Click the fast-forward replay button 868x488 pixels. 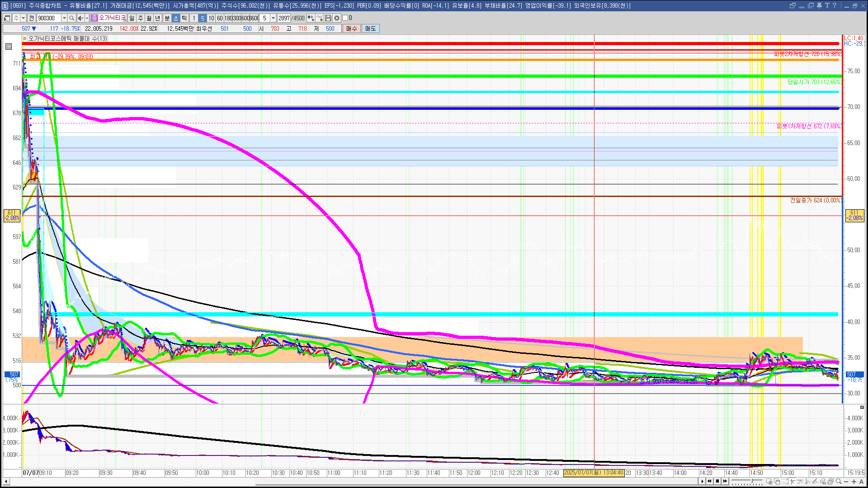pyautogui.click(x=725, y=481)
